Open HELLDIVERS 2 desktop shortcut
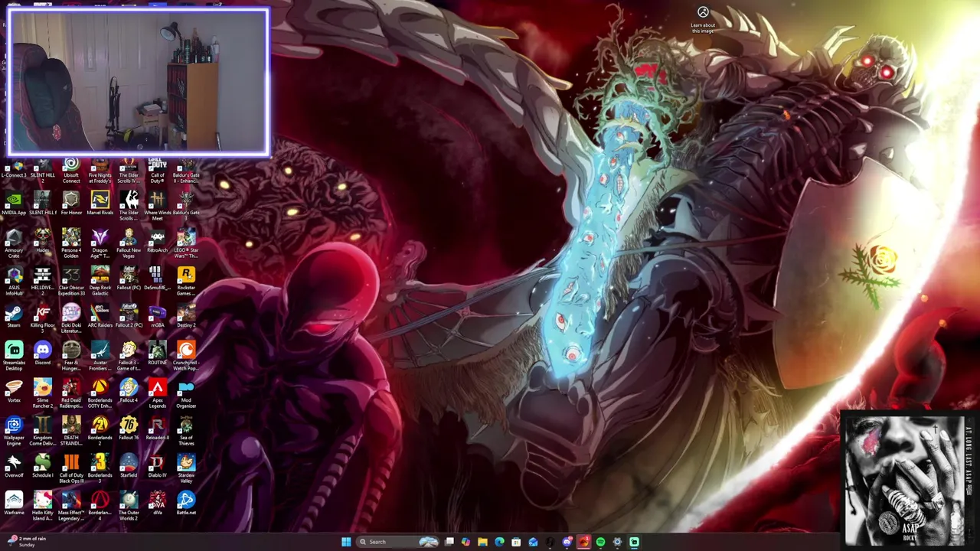 (x=43, y=282)
